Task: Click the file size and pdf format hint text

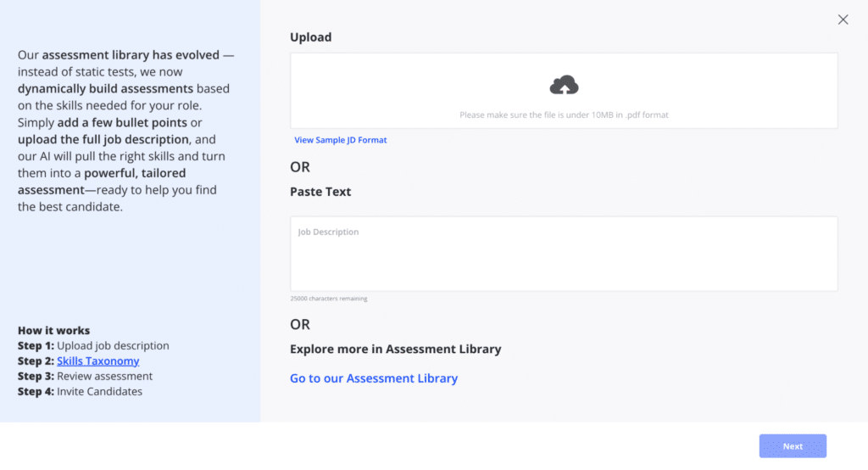Action: point(564,115)
